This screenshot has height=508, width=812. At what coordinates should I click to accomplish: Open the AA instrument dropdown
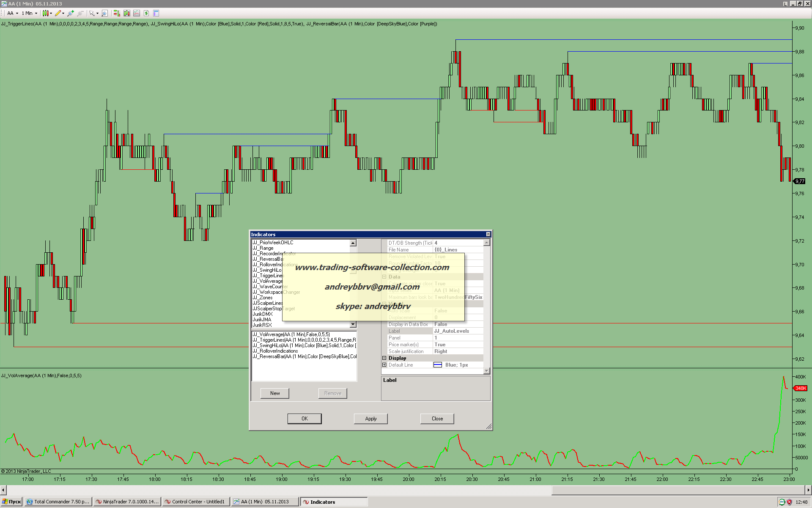(x=13, y=13)
